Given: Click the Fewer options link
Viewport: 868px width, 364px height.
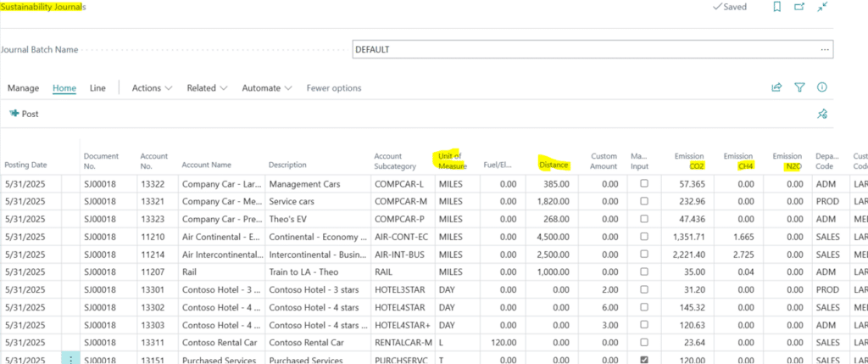Looking at the screenshot, I should (x=334, y=87).
